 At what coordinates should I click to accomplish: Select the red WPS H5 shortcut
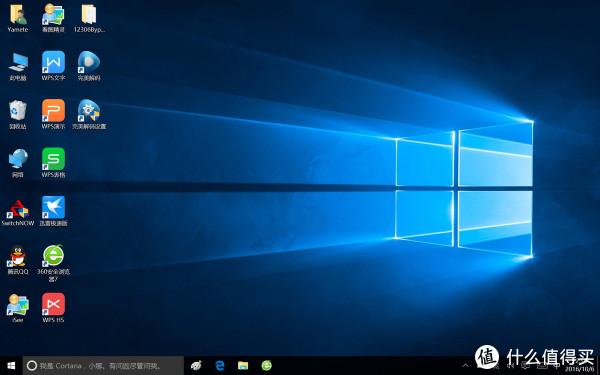(x=53, y=308)
